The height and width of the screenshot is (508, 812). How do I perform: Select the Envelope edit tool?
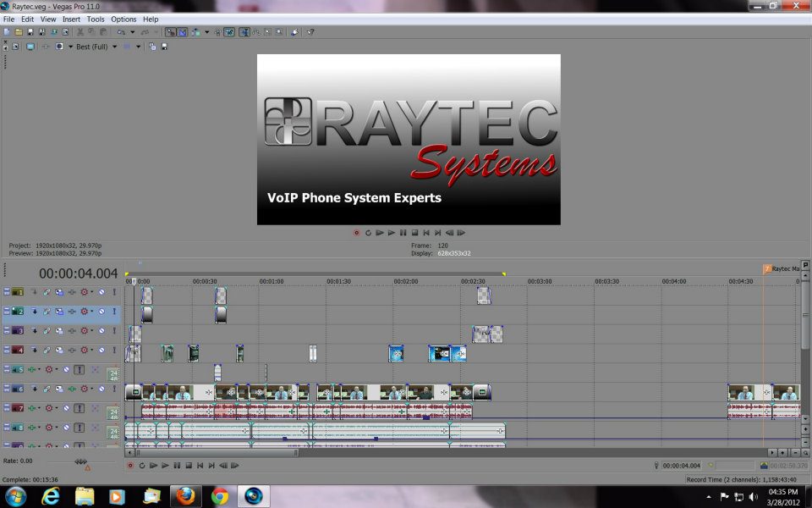point(256,32)
